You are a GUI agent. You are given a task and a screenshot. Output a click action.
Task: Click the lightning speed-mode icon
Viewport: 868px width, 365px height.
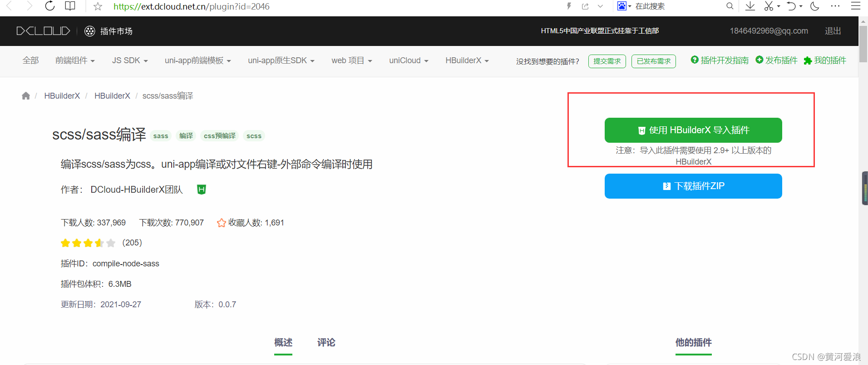[569, 6]
